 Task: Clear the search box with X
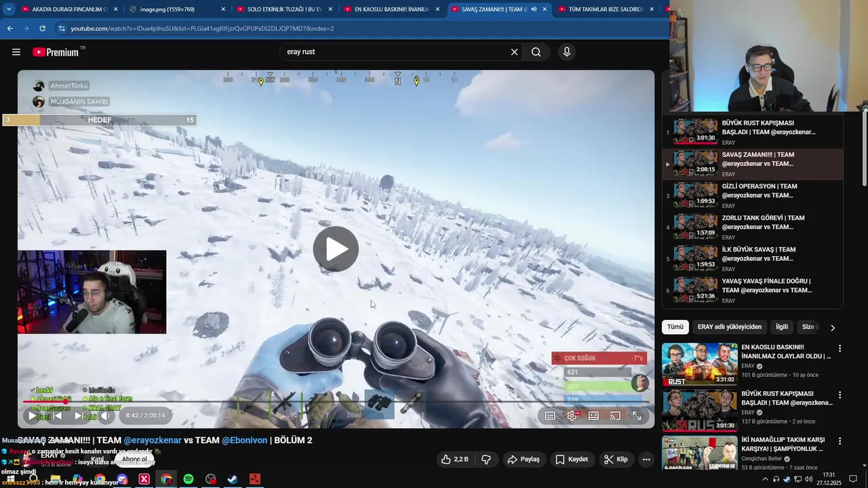click(514, 52)
